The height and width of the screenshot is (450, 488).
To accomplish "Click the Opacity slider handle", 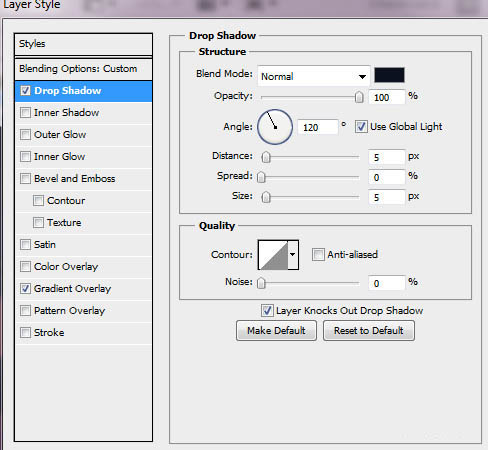I will pyautogui.click(x=359, y=97).
